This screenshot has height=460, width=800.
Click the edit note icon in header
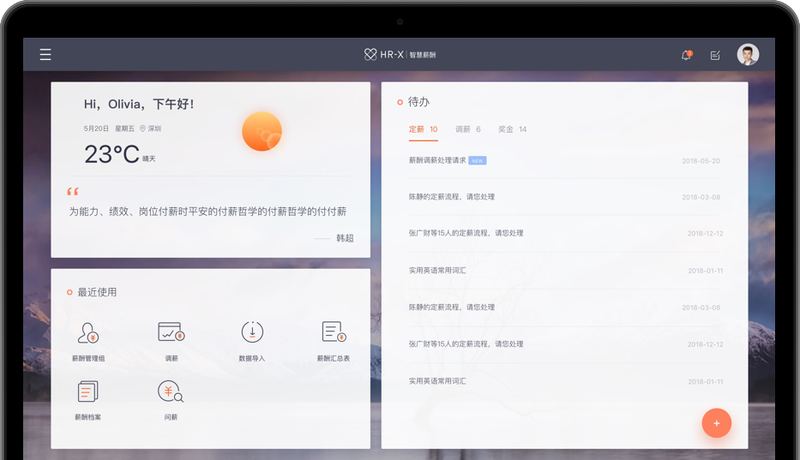tap(715, 55)
